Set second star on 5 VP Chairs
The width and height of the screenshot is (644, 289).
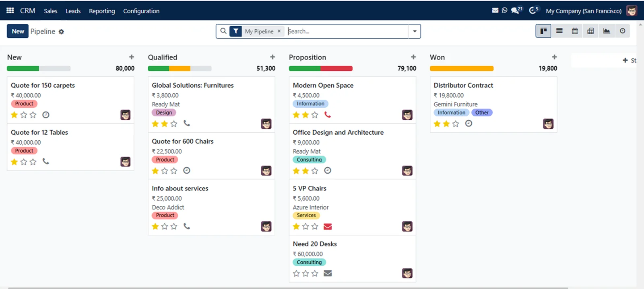tap(305, 226)
